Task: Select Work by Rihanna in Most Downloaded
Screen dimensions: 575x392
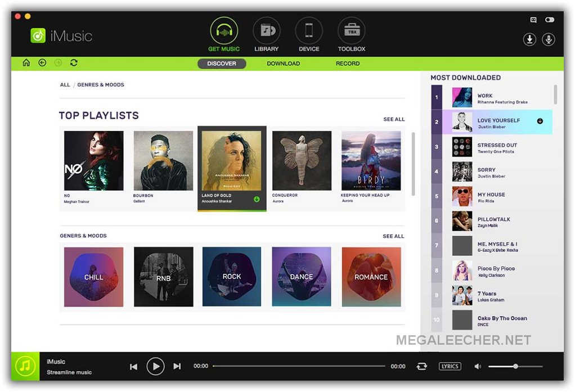Action: tap(492, 97)
